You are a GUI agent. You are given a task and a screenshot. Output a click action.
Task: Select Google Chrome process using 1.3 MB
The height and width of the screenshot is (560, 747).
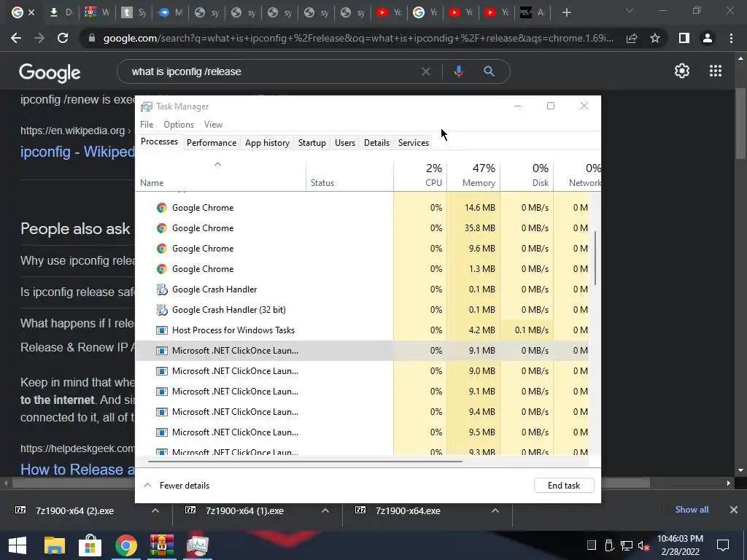pyautogui.click(x=362, y=269)
